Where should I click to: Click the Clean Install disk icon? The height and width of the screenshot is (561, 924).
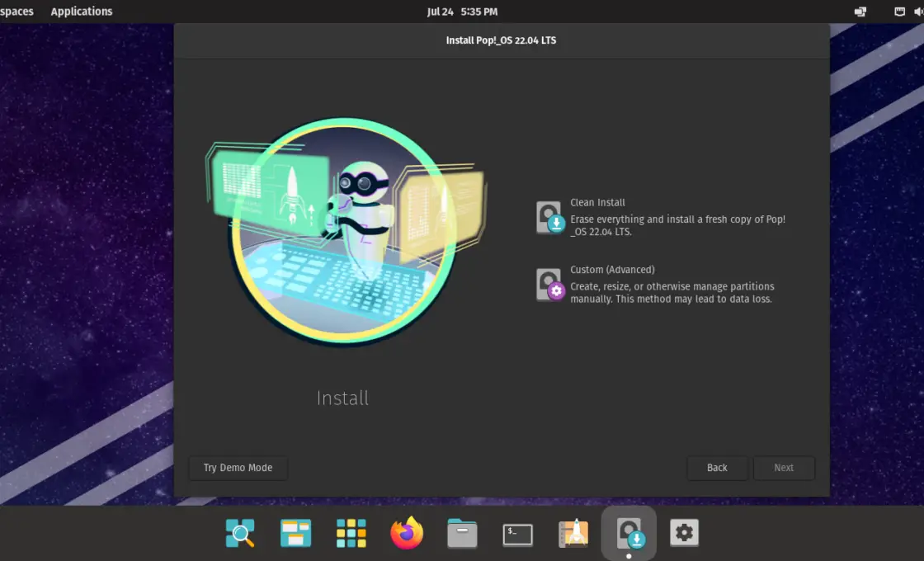tap(549, 217)
